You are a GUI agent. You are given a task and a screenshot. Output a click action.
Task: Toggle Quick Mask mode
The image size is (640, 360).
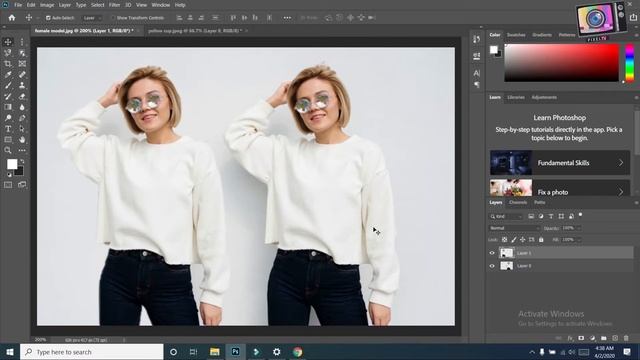pyautogui.click(x=8, y=185)
